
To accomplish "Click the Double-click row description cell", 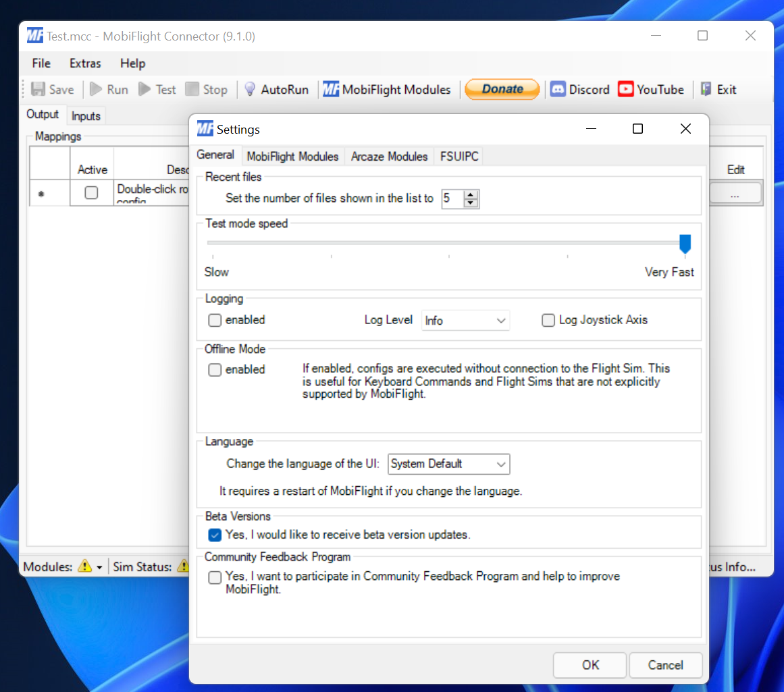I will [x=152, y=192].
